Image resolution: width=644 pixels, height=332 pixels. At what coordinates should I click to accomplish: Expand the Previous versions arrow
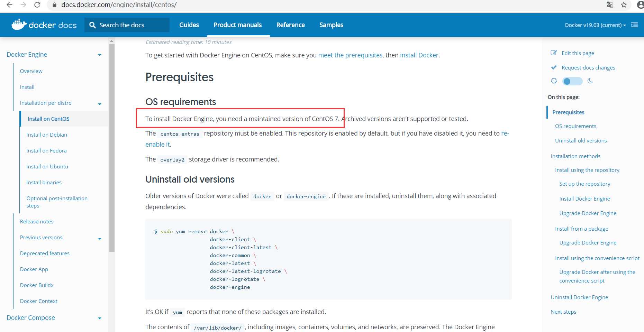tap(100, 238)
